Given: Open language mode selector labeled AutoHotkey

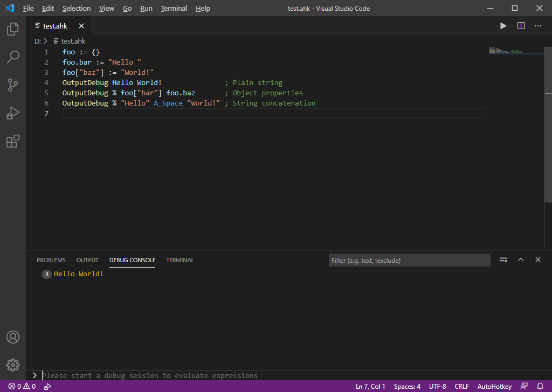Looking at the screenshot, I should (x=494, y=386).
